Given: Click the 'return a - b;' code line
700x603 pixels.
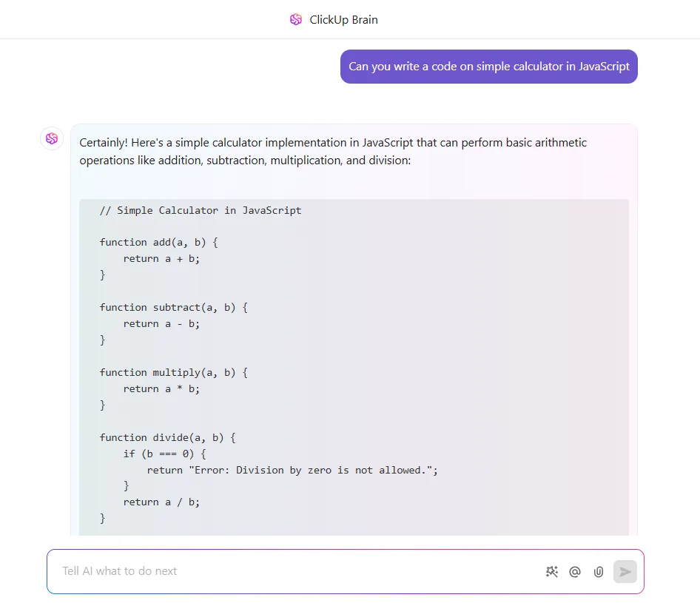Looking at the screenshot, I should (161, 324).
